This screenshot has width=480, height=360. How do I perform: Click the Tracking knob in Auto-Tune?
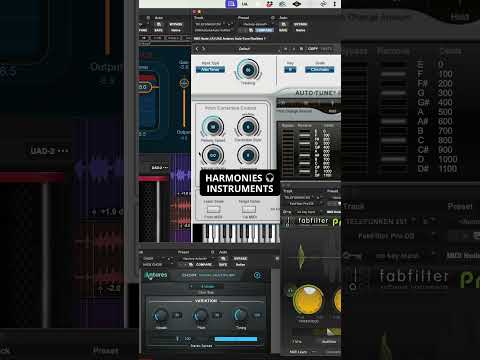point(248,70)
